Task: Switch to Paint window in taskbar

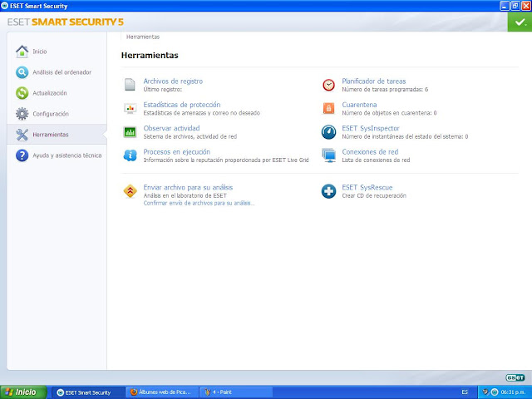Action: (235, 392)
